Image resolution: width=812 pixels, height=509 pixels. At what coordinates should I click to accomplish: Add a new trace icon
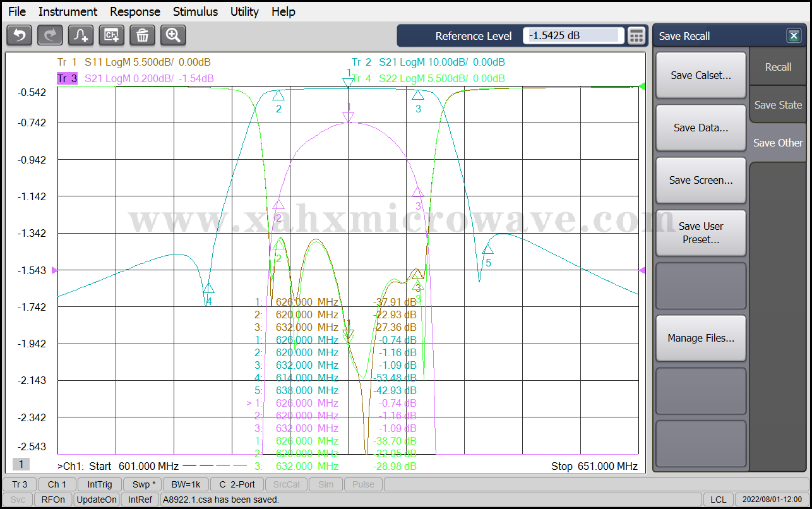(x=81, y=35)
